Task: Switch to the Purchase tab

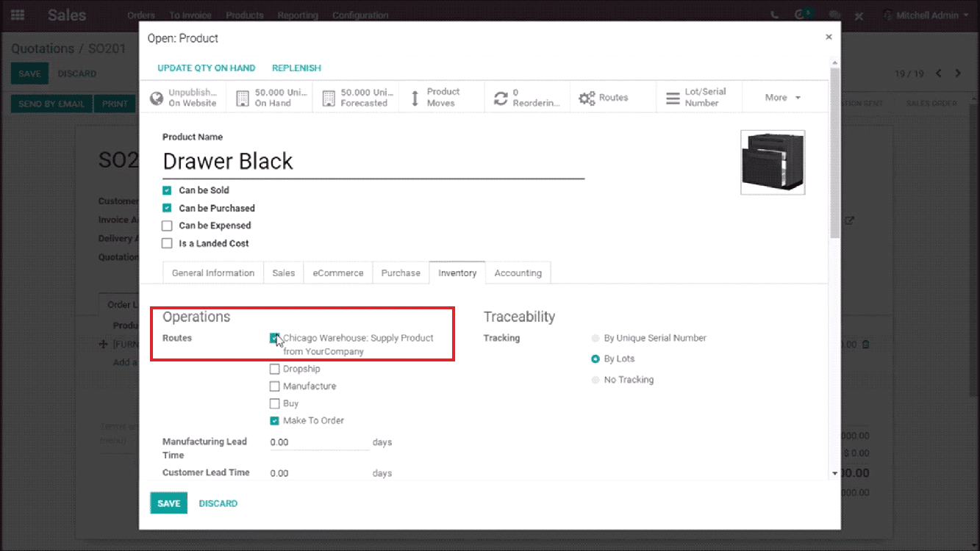Action: click(401, 273)
